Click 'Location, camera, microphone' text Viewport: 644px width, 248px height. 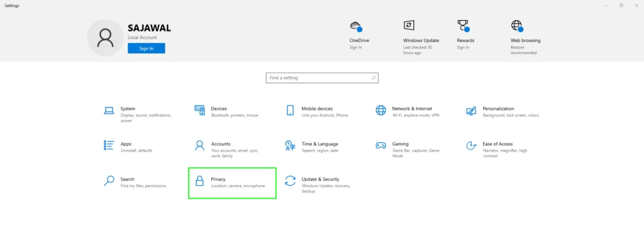click(238, 186)
